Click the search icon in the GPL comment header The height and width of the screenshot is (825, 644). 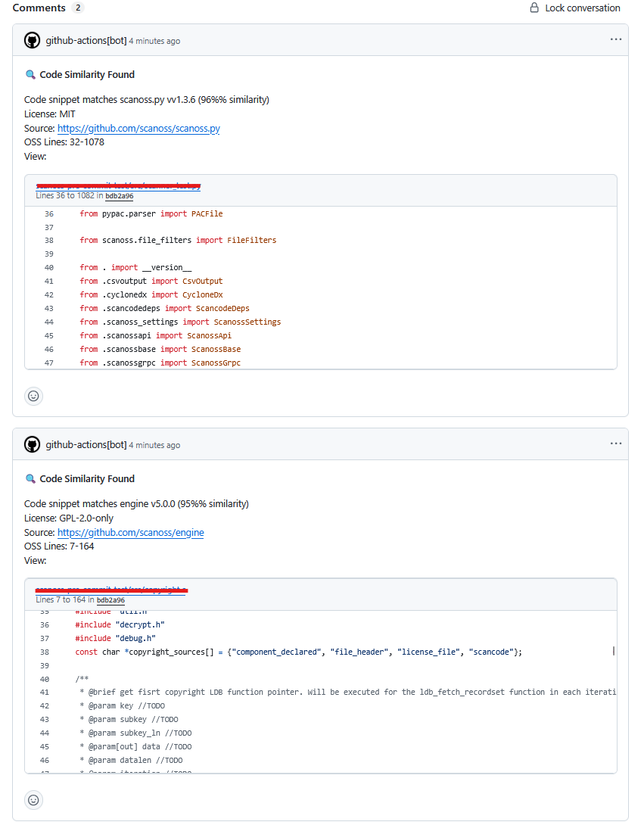pos(30,478)
